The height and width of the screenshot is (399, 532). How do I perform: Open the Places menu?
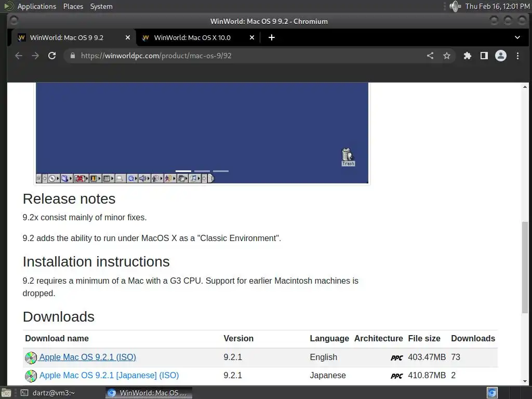73,6
